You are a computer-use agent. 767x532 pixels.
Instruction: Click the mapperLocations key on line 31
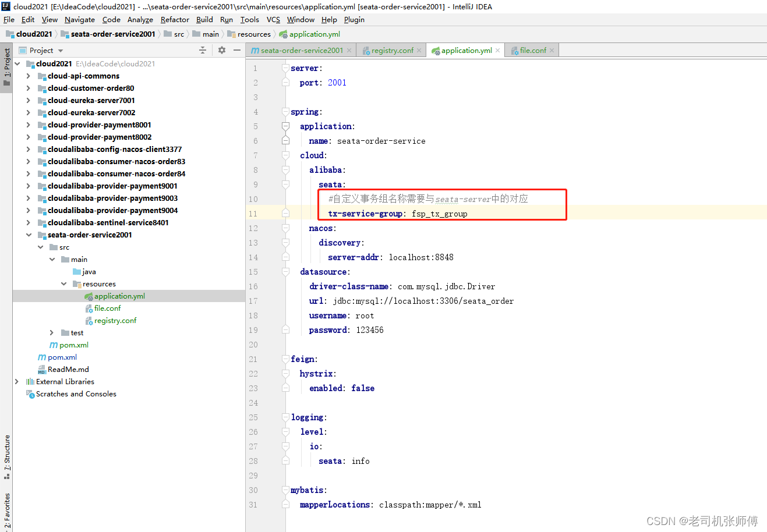pyautogui.click(x=335, y=505)
